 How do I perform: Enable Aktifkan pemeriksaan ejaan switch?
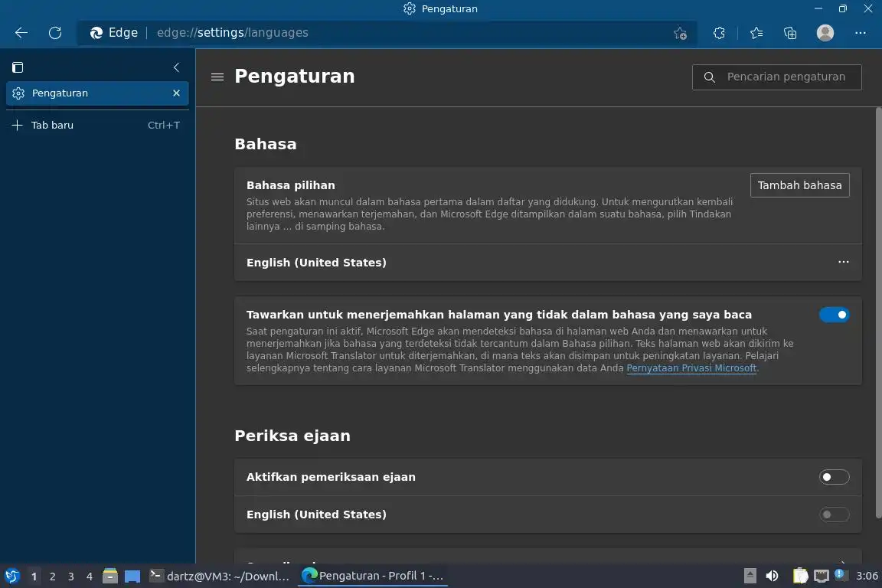835,477
